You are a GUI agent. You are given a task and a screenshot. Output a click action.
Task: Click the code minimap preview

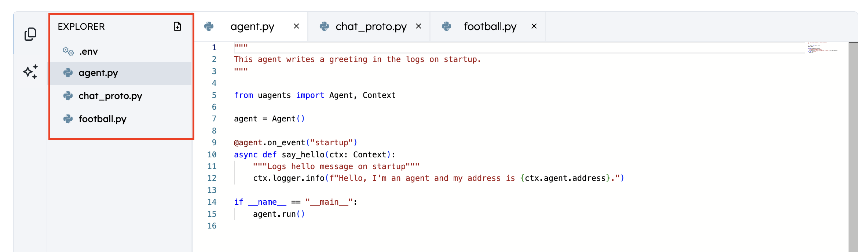click(823, 48)
